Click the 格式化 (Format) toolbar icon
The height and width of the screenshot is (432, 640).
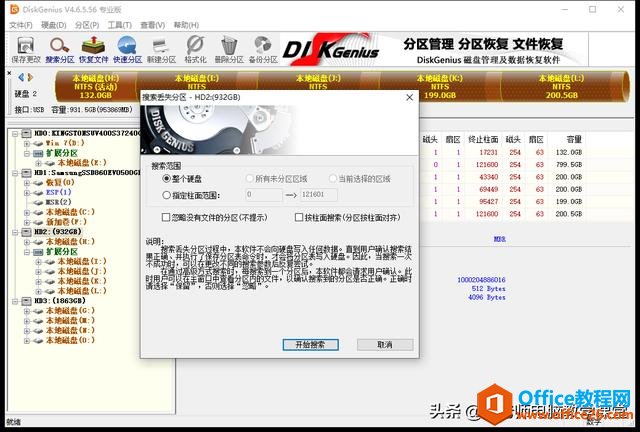(x=196, y=48)
